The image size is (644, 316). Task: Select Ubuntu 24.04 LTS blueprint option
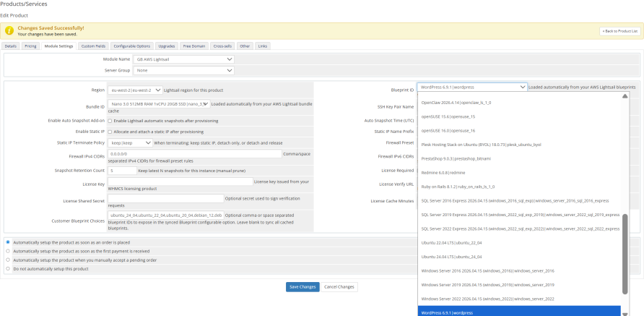(x=520, y=257)
